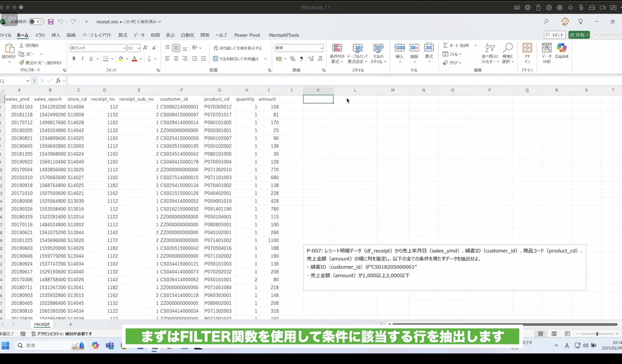Apply center horizontal alignment

[x=176, y=59]
